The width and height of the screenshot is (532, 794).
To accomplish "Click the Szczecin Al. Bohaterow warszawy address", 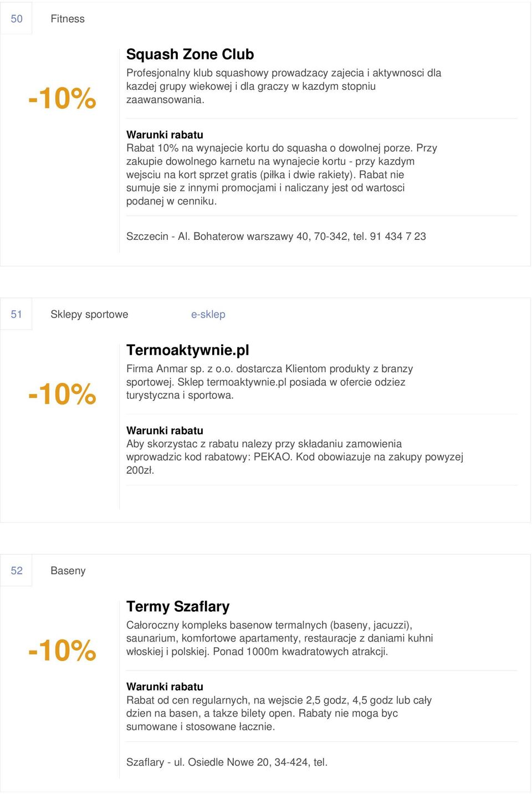I will (276, 237).
